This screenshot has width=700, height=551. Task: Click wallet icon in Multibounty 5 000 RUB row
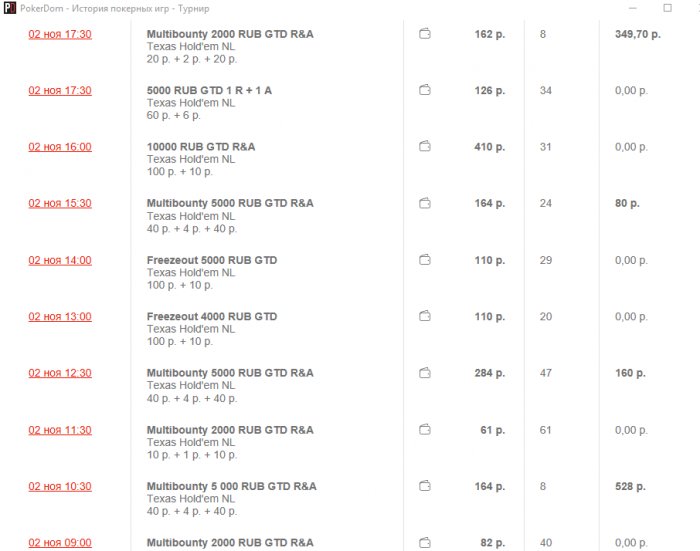click(x=424, y=487)
